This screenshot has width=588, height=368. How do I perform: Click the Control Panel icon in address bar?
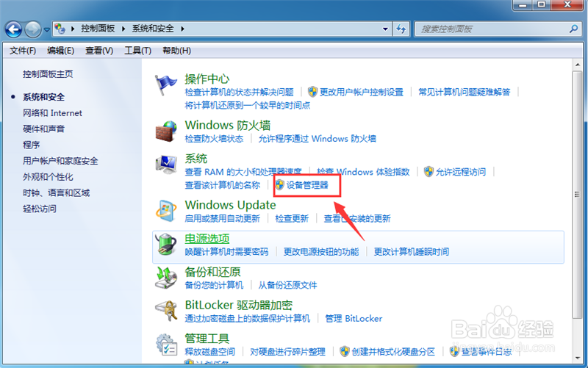[60, 29]
